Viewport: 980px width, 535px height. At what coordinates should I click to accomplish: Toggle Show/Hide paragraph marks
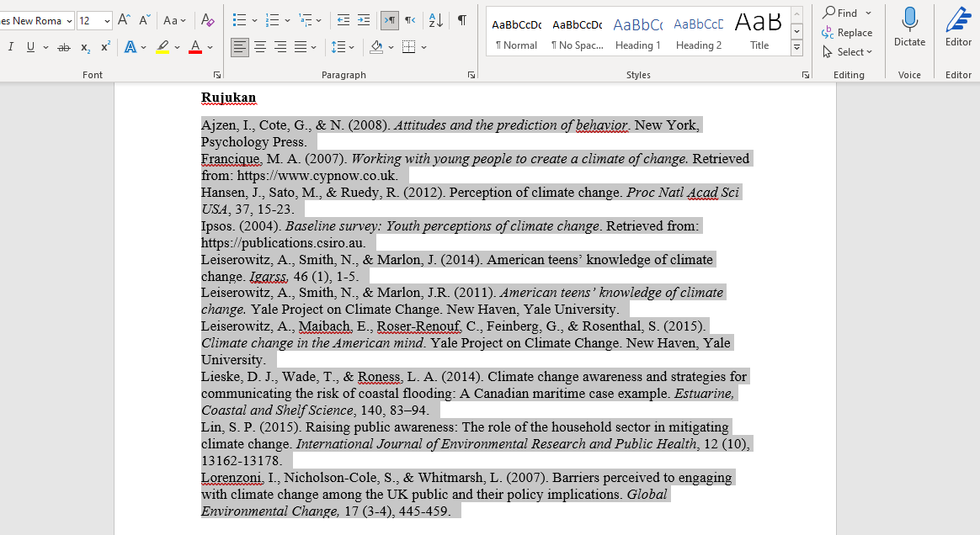coord(461,19)
